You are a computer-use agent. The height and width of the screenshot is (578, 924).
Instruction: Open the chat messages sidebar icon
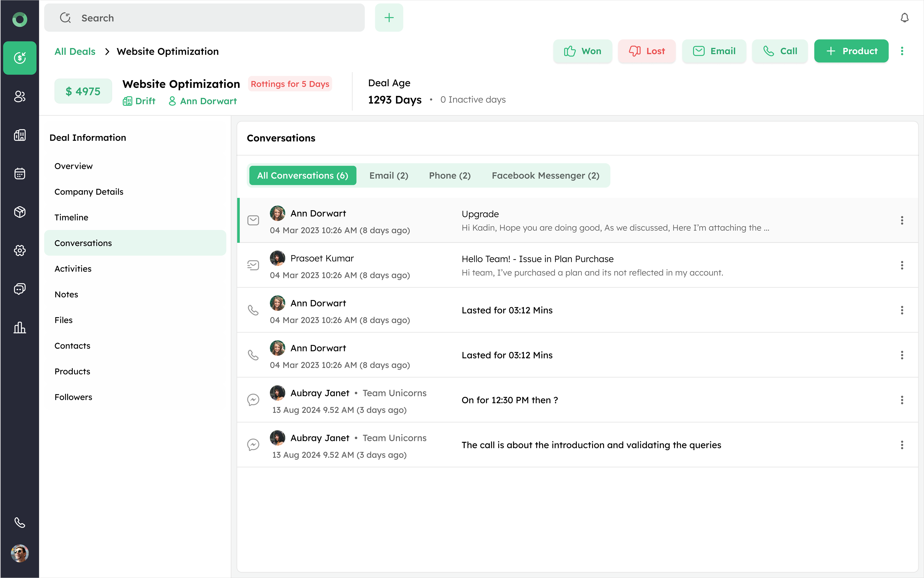(19, 289)
